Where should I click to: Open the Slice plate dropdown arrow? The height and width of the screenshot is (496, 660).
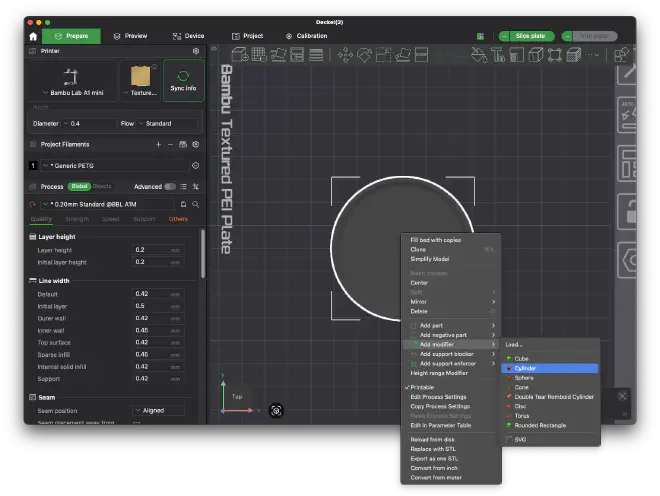(504, 36)
